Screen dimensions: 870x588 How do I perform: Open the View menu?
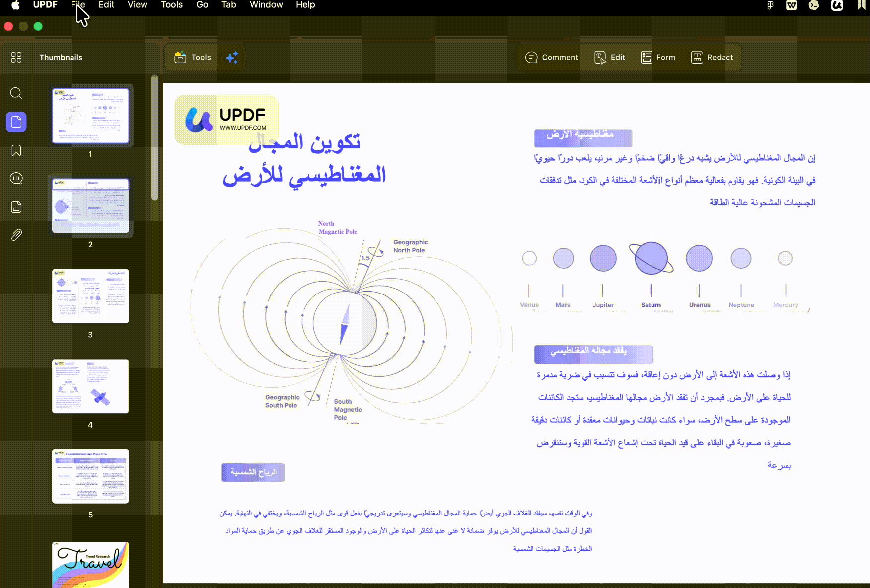pos(137,5)
